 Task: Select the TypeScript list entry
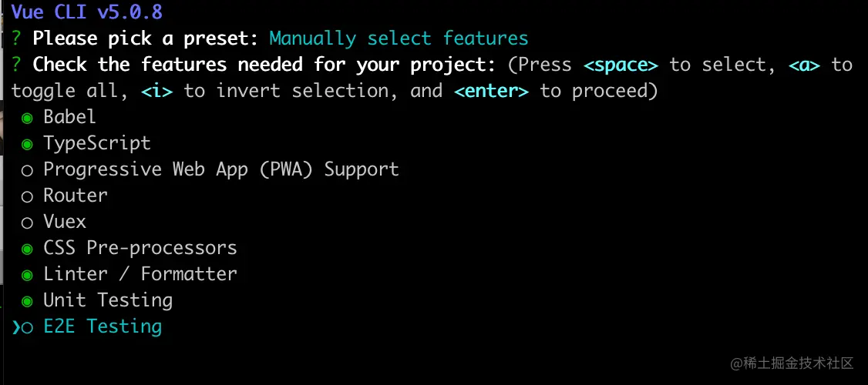tap(96, 143)
